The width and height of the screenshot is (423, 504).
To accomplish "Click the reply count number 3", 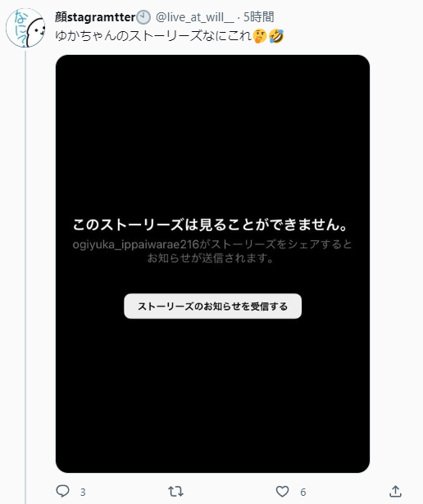I will 83,492.
